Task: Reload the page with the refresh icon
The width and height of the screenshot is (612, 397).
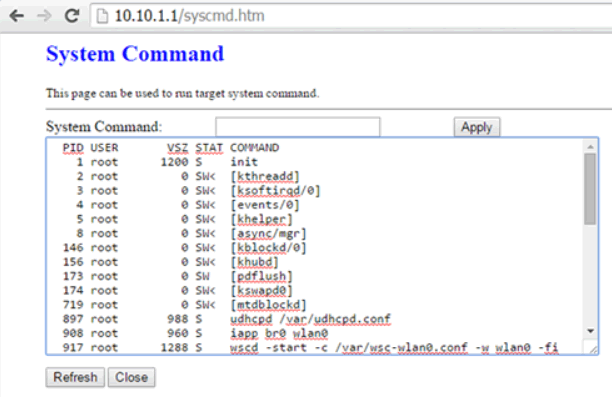Action: click(x=72, y=16)
